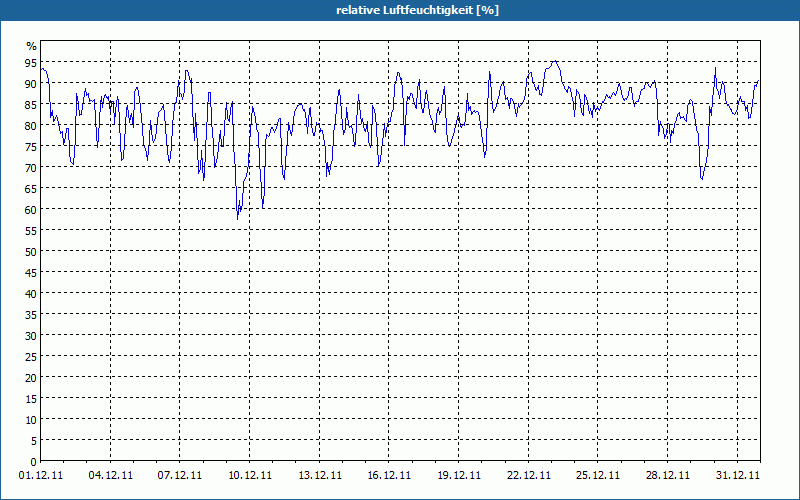Click the 50 y-axis value
Screen dimensions: 800x500
(x=31, y=252)
